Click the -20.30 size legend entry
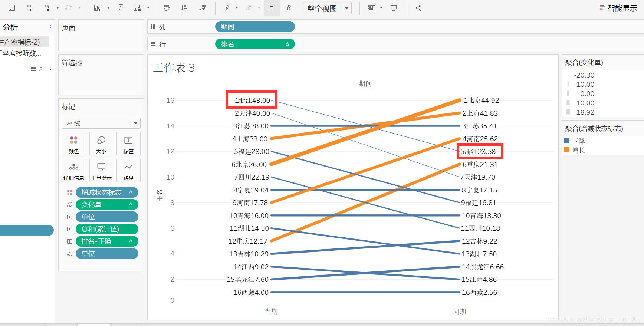 [x=584, y=75]
